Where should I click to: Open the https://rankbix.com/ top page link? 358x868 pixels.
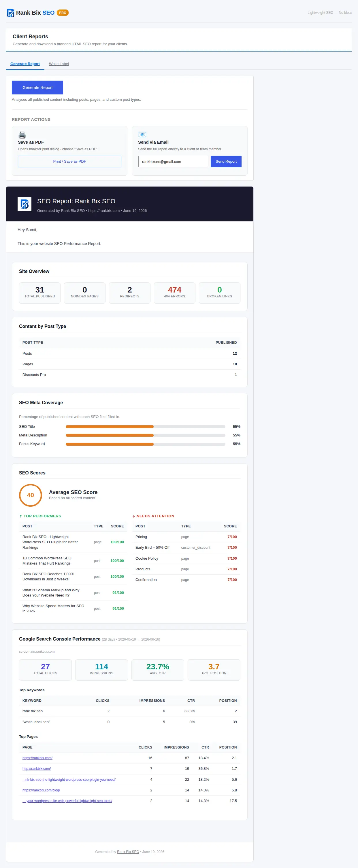click(x=37, y=758)
